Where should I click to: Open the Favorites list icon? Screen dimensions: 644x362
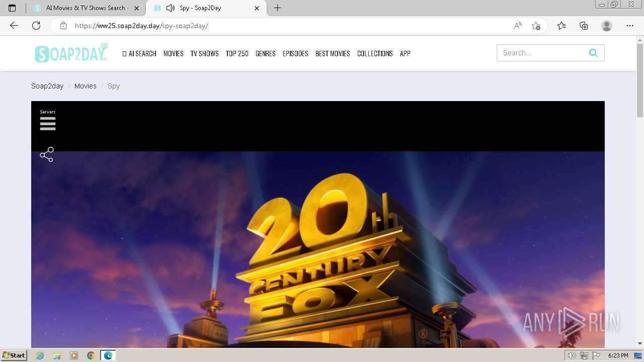(561, 26)
